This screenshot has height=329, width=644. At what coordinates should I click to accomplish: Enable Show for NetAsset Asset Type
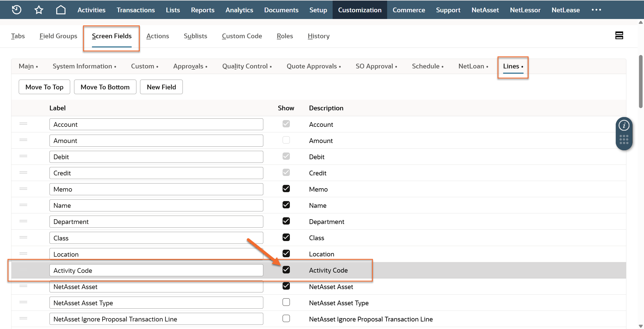click(286, 302)
